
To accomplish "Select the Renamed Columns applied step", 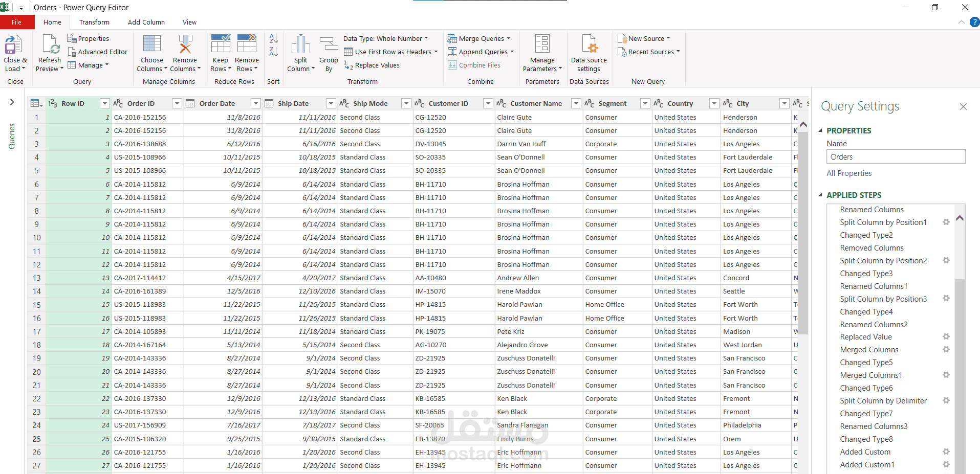I will click(872, 210).
